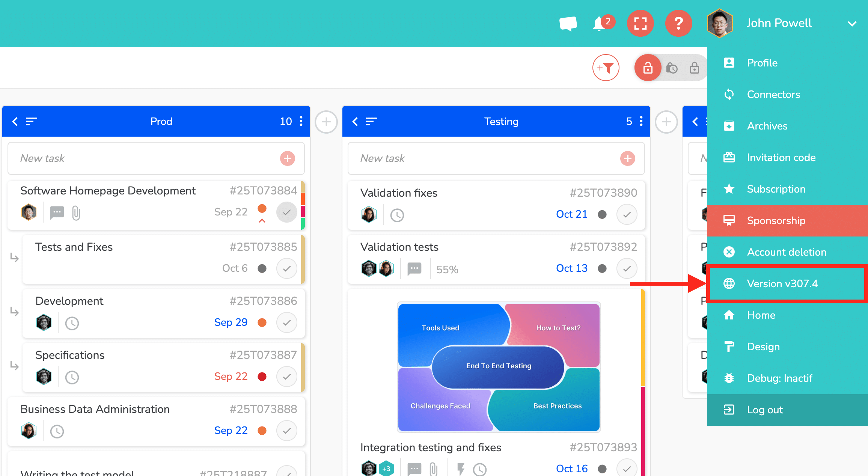
Task: Enter fullscreen mode via the expand icon
Action: point(640,23)
